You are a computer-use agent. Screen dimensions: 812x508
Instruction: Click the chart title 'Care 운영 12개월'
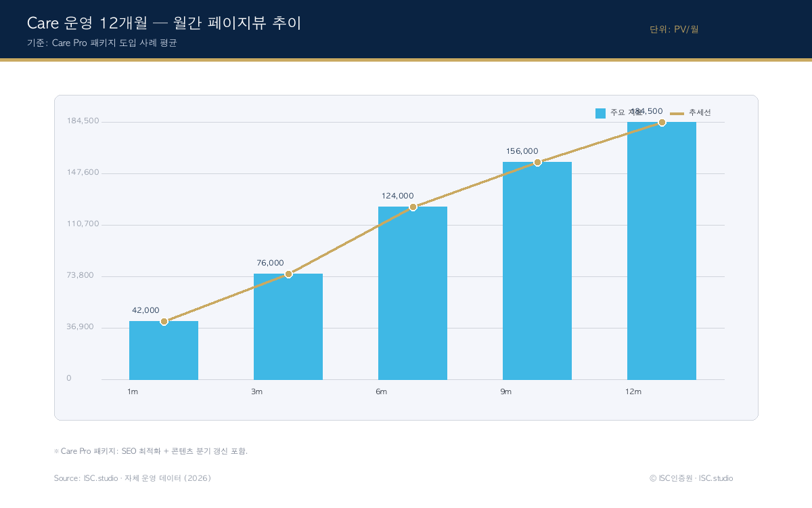87,23
